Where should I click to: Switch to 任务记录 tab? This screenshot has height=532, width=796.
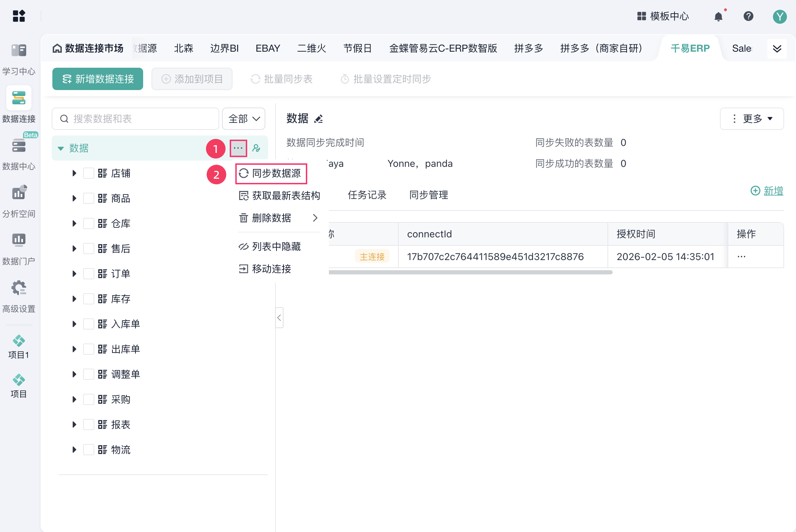[367, 195]
